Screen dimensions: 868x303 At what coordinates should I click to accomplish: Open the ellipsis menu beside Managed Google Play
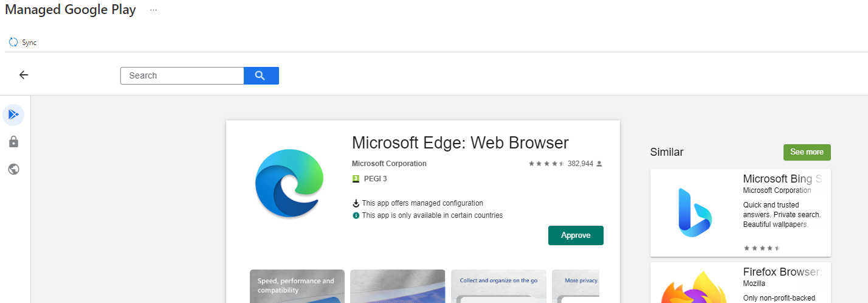[153, 10]
